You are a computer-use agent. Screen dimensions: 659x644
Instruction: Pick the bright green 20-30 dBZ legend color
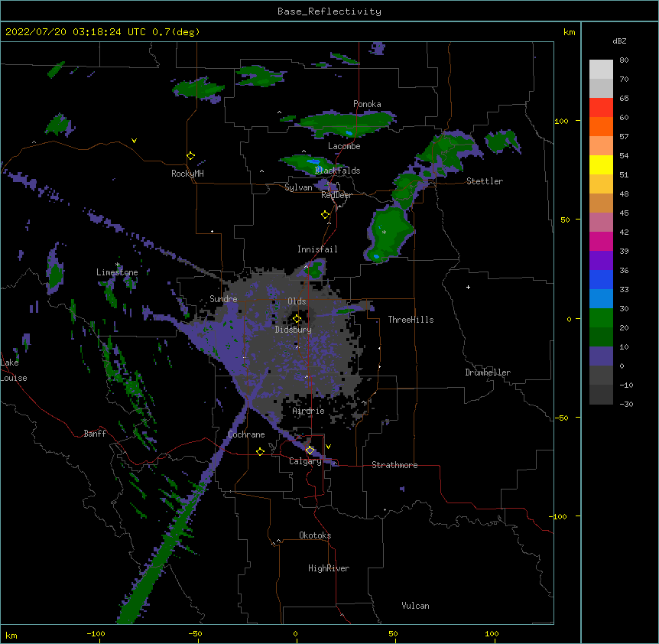[x=601, y=318]
